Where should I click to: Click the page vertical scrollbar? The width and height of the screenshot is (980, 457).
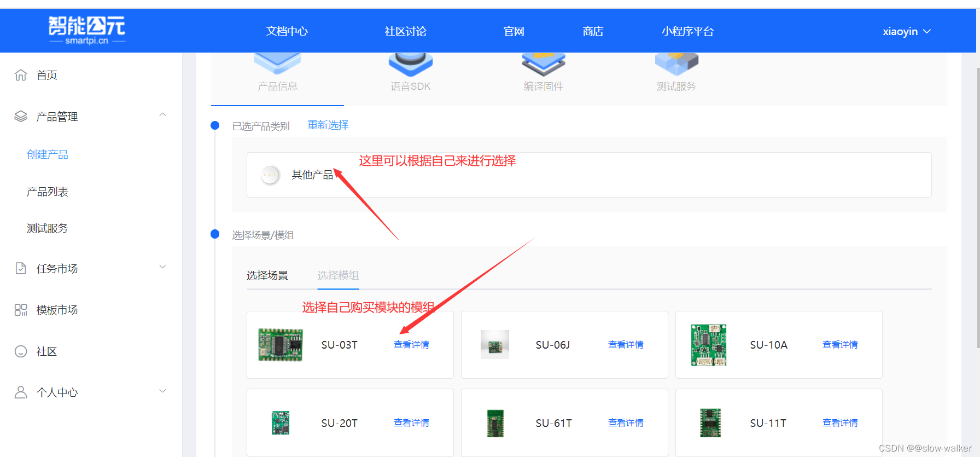pyautogui.click(x=978, y=208)
